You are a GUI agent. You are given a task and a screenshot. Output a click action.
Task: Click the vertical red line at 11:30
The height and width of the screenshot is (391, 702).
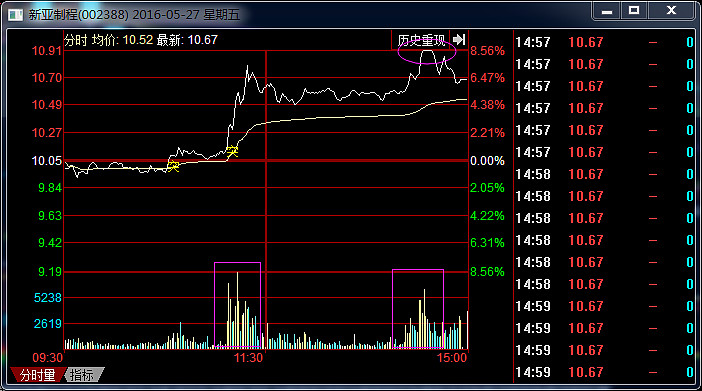pyautogui.click(x=266, y=199)
